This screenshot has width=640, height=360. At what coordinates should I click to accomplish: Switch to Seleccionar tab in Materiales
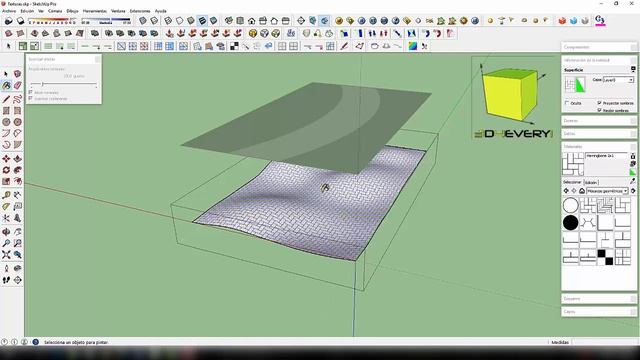pos(572,182)
